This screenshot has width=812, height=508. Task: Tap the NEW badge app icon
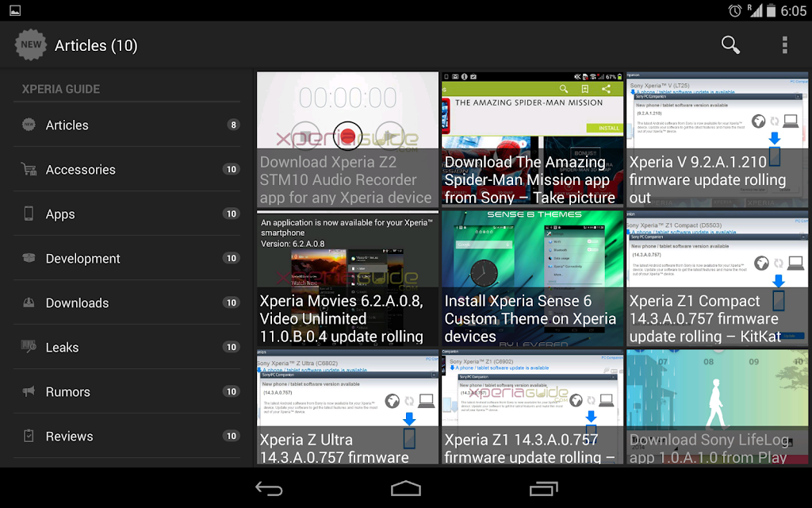[31, 44]
